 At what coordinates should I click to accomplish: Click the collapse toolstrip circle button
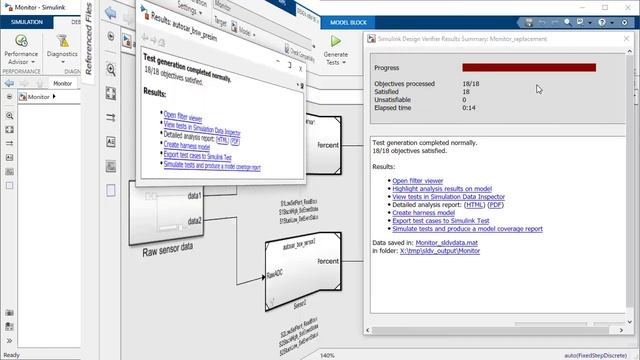pyautogui.click(x=624, y=22)
